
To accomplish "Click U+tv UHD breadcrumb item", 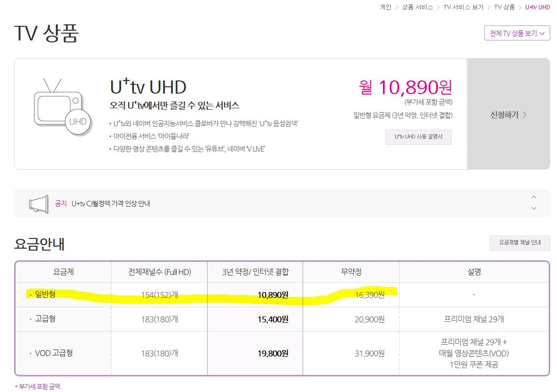I will click(x=537, y=7).
